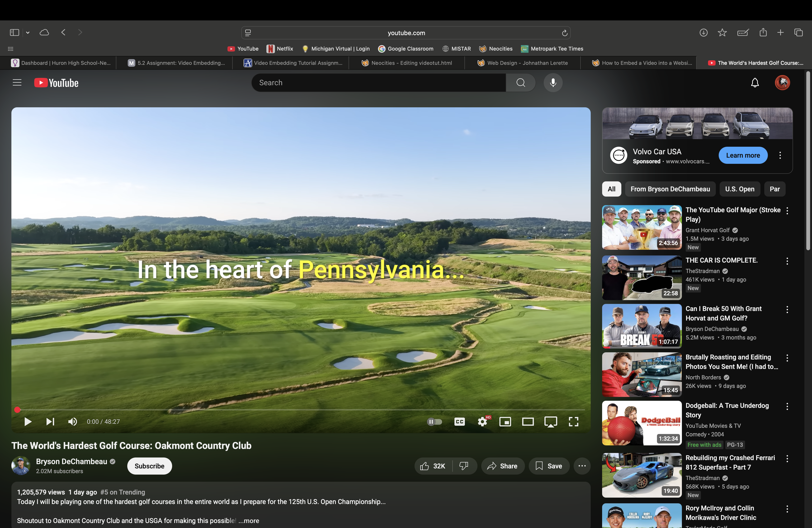Go to YouTube home via logo
Image resolution: width=812 pixels, height=528 pixels.
[56, 83]
